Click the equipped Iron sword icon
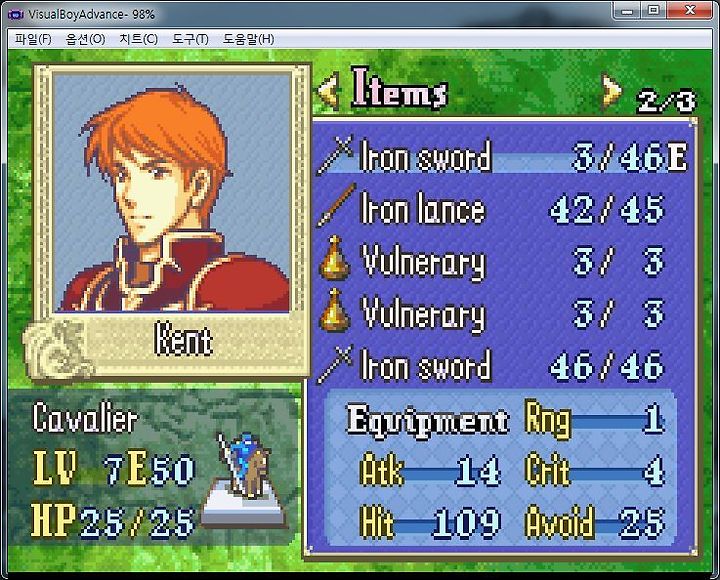Screen dimensions: 720x580 [x=336, y=155]
